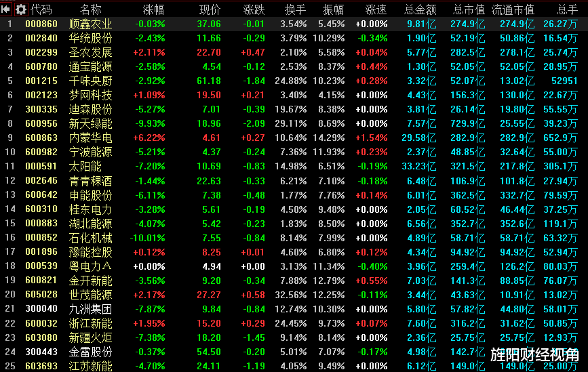Select stock name 豫能控股

pyautogui.click(x=91, y=252)
